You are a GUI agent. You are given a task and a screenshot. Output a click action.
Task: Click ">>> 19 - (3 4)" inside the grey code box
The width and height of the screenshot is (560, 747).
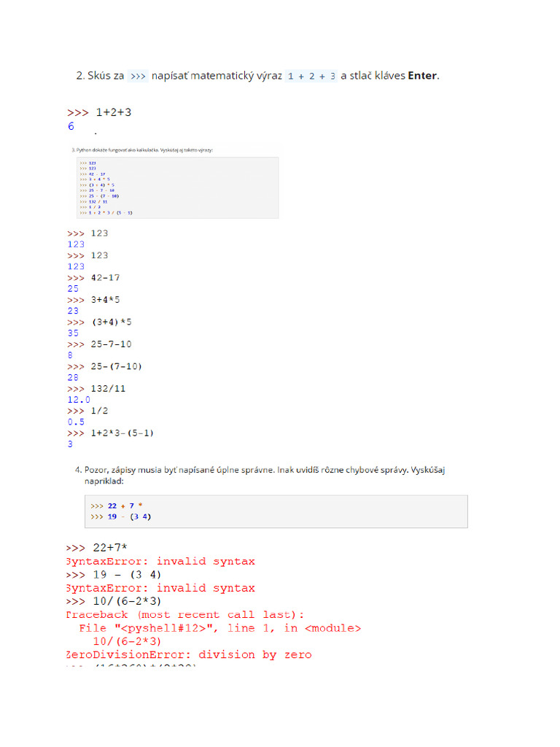(120, 516)
